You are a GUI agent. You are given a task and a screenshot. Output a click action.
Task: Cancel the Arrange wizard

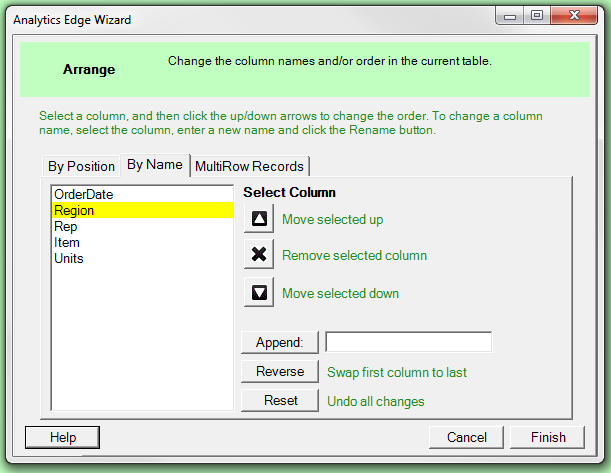point(466,437)
